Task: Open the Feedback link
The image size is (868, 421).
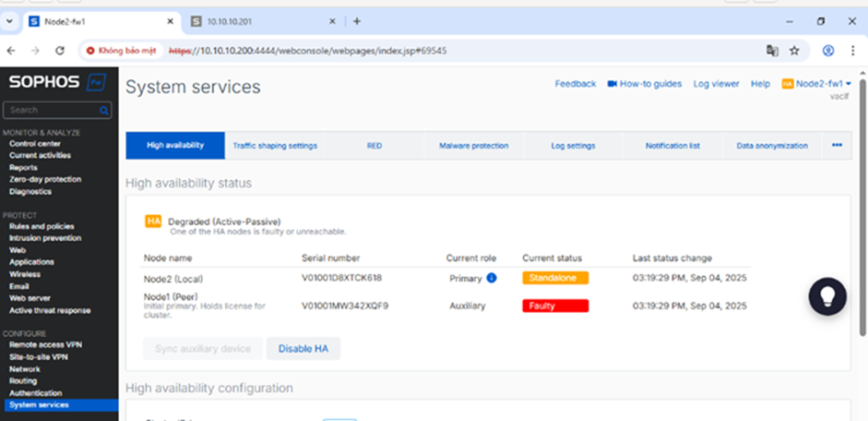Action: pyautogui.click(x=576, y=84)
